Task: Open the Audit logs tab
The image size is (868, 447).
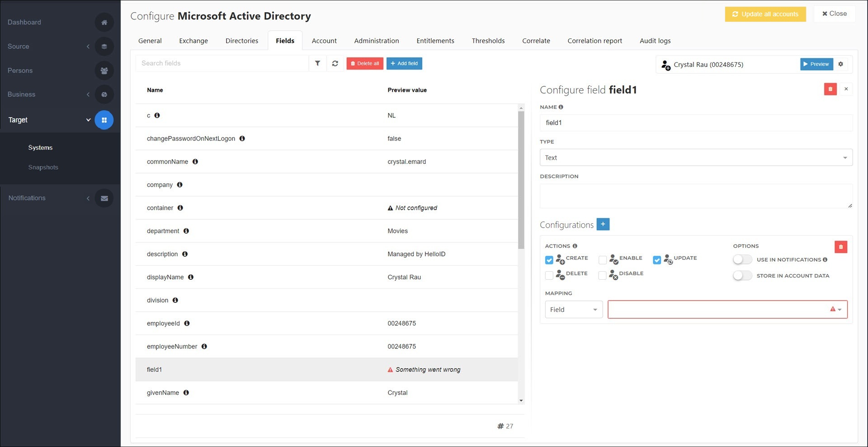Action: click(655, 41)
